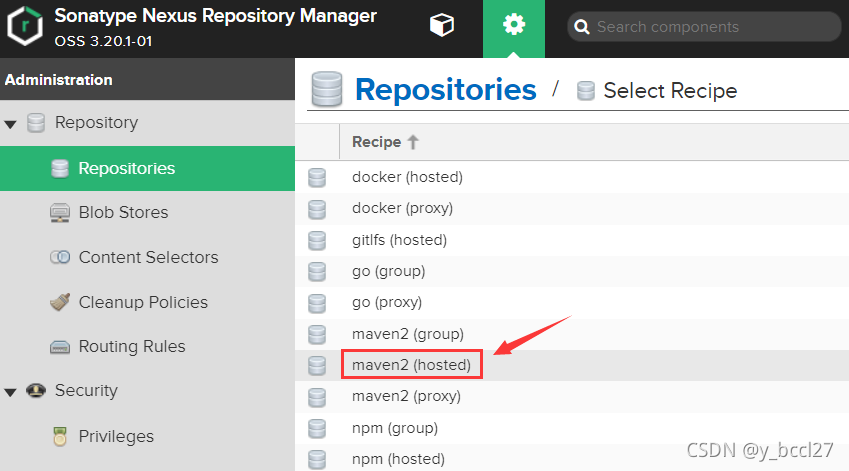Click the search magnifier icon
The width and height of the screenshot is (849, 471).
[582, 27]
